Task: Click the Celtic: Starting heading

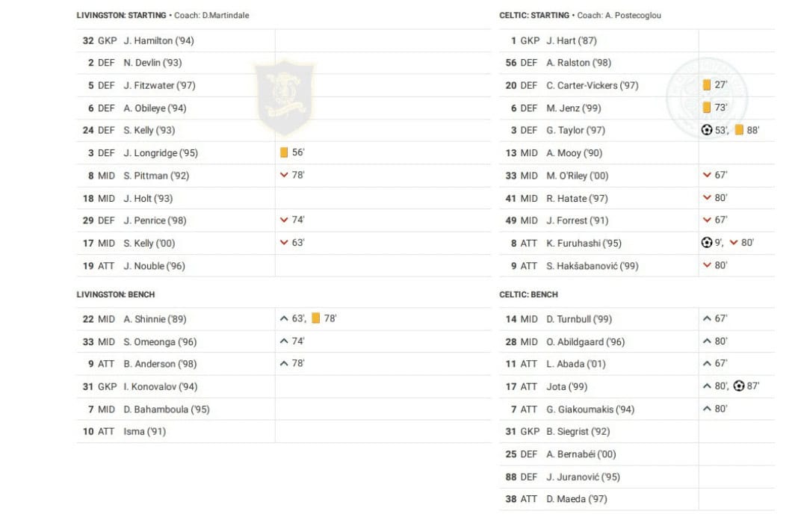Action: tap(534, 15)
